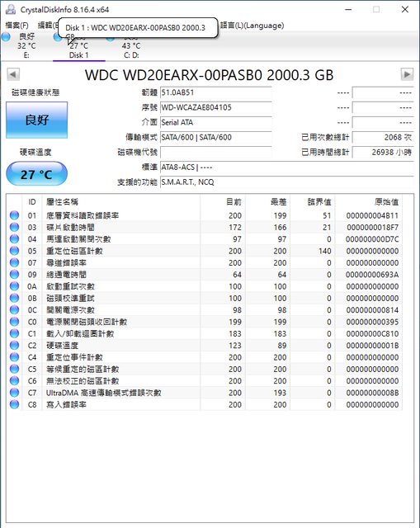The width and height of the screenshot is (420, 528).
Task: Click the next disk arrow
Action: (x=407, y=74)
